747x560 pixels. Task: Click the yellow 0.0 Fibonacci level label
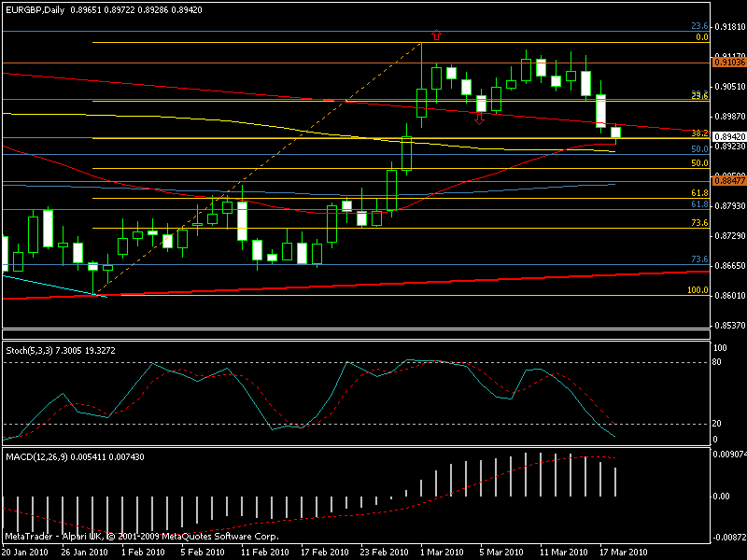point(702,37)
